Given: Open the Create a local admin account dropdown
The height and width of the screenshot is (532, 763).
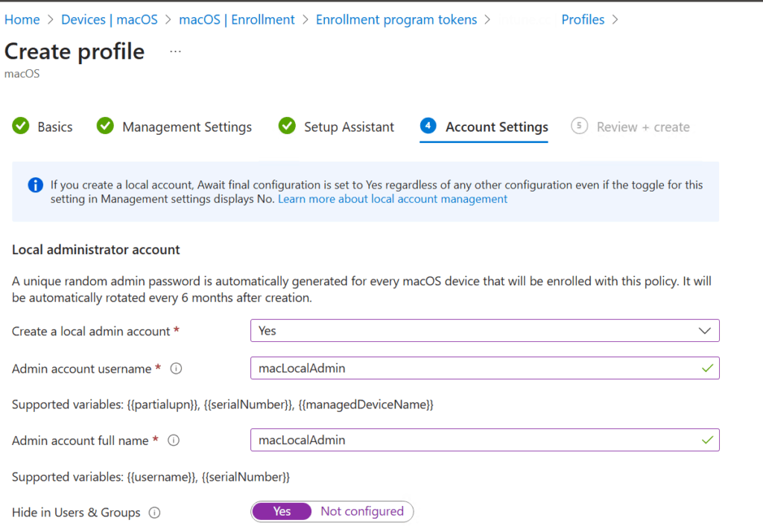Looking at the screenshot, I should (x=484, y=331).
